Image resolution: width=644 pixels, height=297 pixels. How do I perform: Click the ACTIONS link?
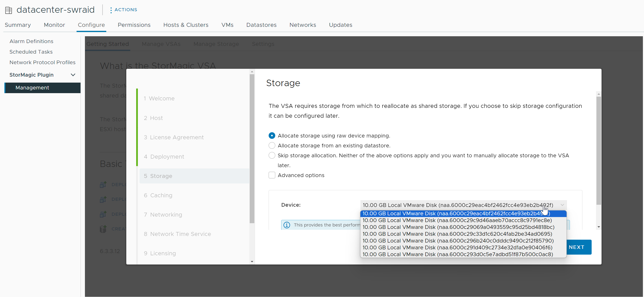(126, 10)
